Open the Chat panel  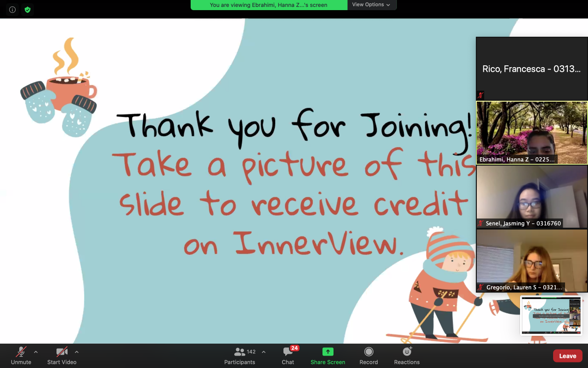tap(288, 356)
